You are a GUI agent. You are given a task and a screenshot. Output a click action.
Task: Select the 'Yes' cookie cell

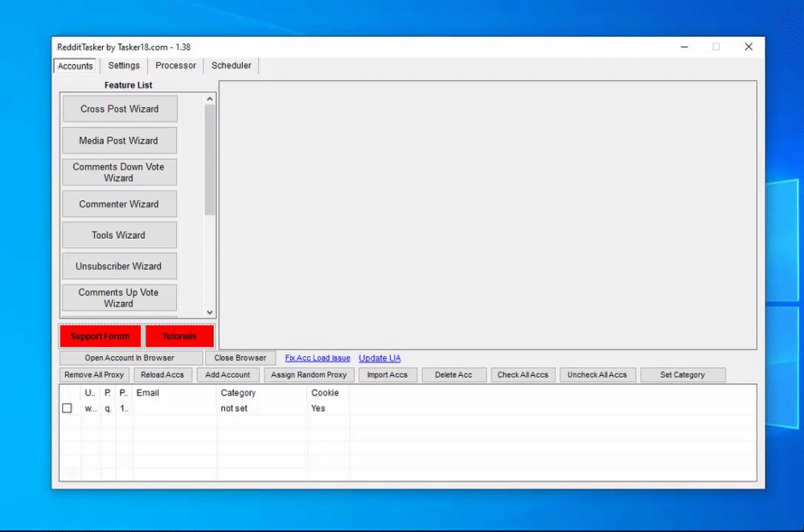pyautogui.click(x=328, y=408)
